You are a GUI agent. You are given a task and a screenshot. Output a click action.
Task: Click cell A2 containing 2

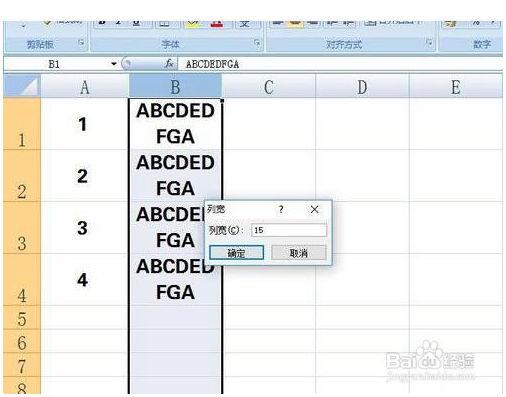[83, 176]
